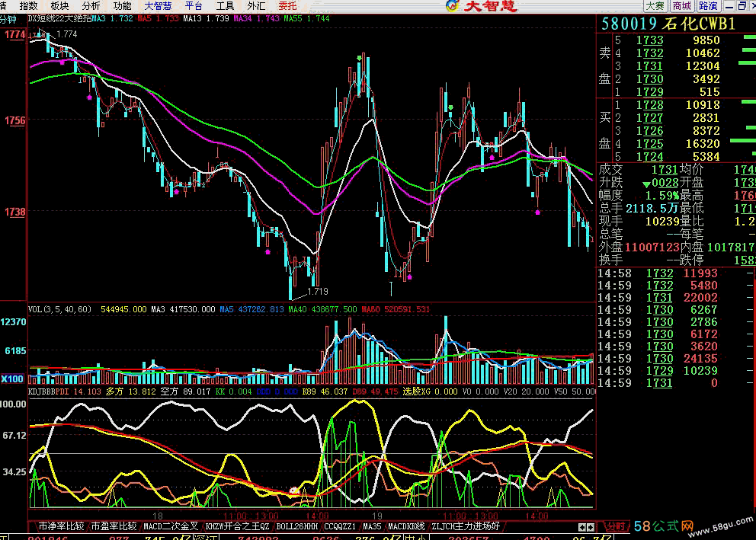Click 现手 value 10239
The height and width of the screenshot is (540, 756).
pyautogui.click(x=662, y=222)
